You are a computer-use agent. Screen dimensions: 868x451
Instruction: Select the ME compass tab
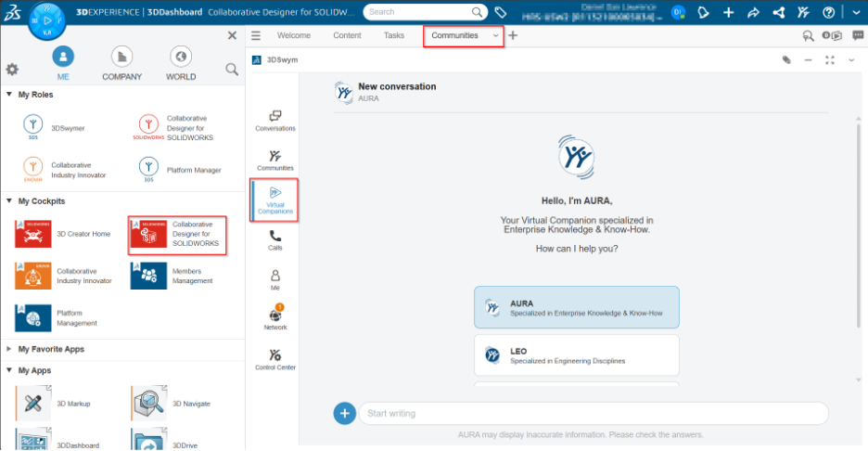tap(63, 64)
